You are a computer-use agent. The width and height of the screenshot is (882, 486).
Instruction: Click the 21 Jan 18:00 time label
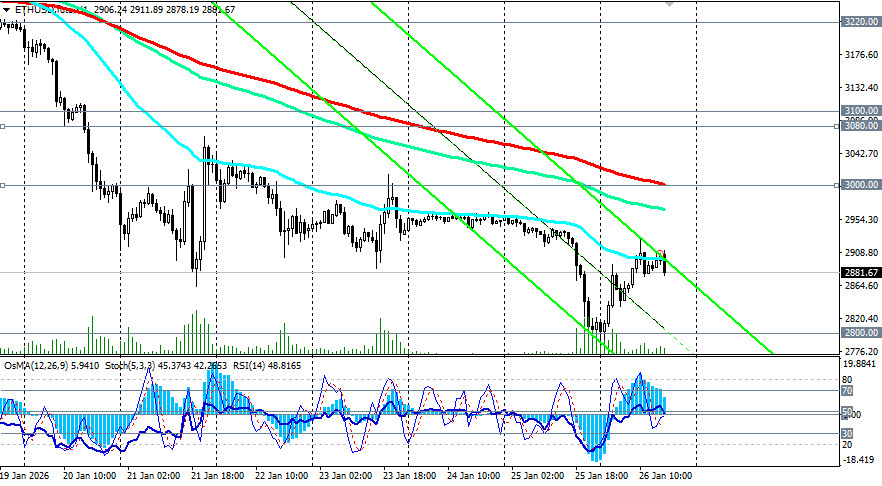pos(217,477)
